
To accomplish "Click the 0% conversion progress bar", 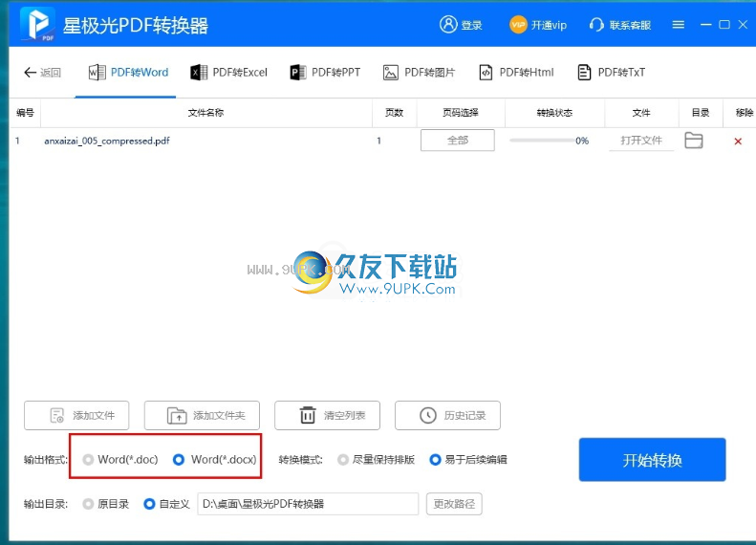I will pos(543,141).
